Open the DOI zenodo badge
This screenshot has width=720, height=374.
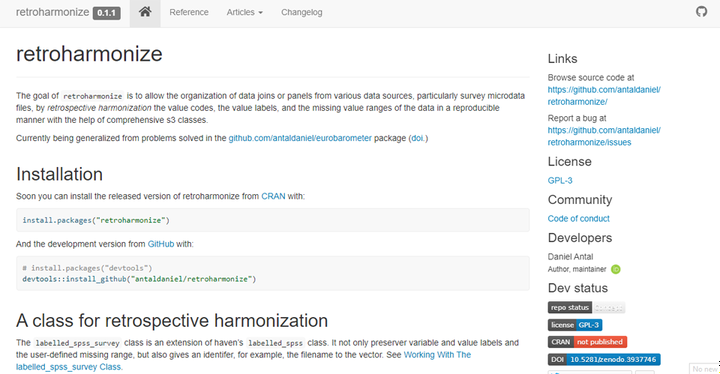pos(604,359)
